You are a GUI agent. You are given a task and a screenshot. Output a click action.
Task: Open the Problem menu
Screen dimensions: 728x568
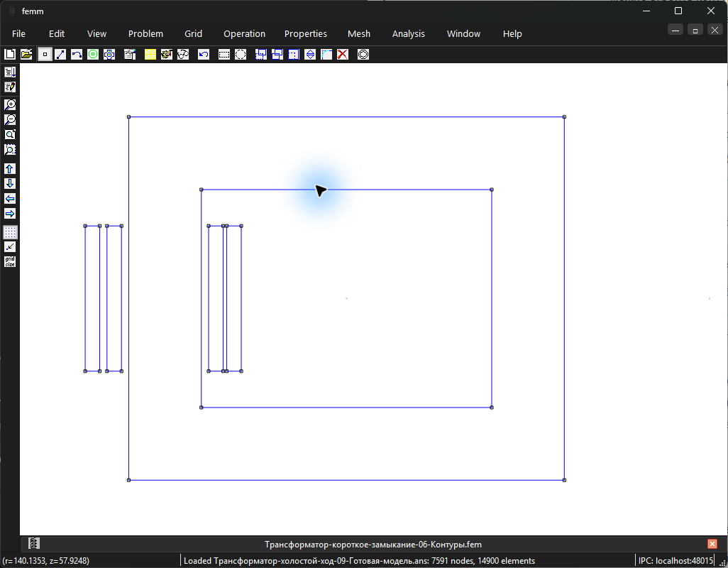coord(145,34)
